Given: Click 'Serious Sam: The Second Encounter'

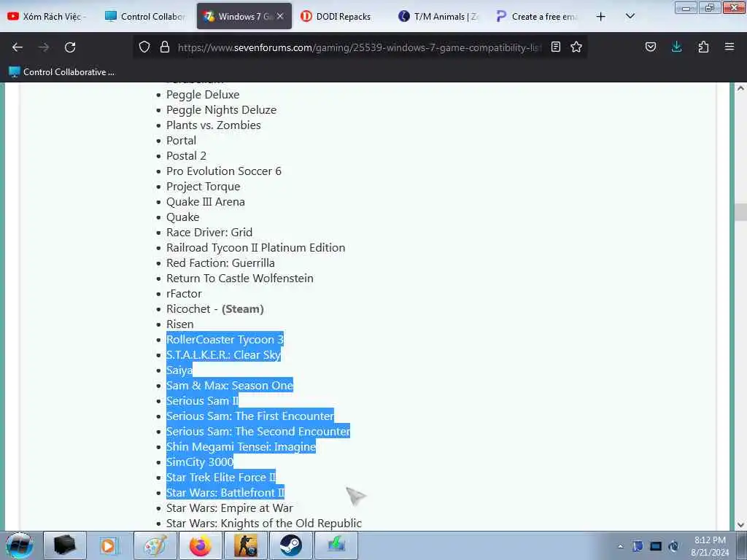Looking at the screenshot, I should pyautogui.click(x=258, y=431).
